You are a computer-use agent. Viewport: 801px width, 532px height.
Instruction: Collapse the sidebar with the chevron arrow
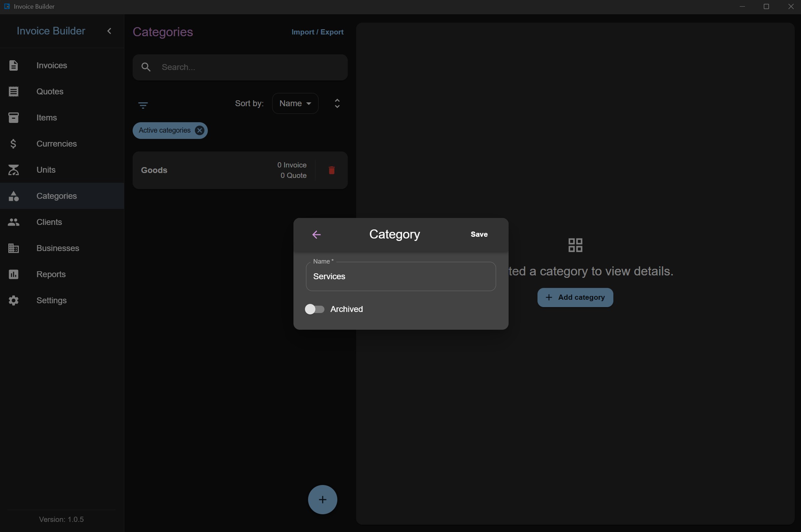[x=109, y=31]
